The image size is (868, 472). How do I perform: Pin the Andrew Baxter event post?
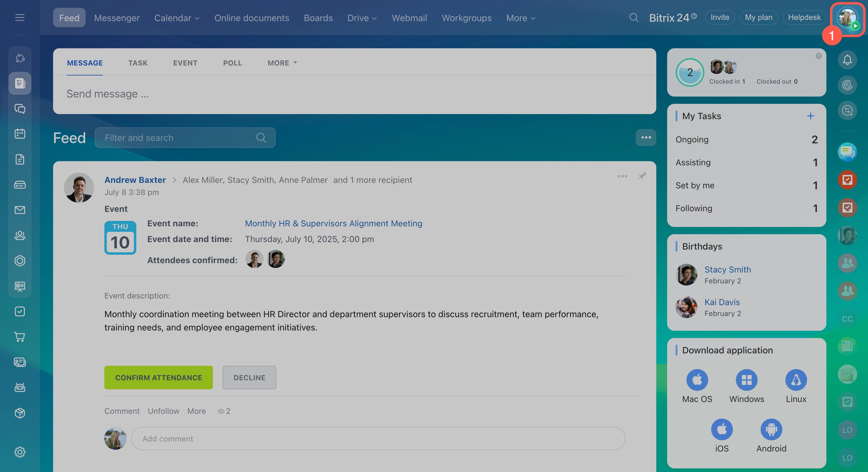(x=642, y=176)
